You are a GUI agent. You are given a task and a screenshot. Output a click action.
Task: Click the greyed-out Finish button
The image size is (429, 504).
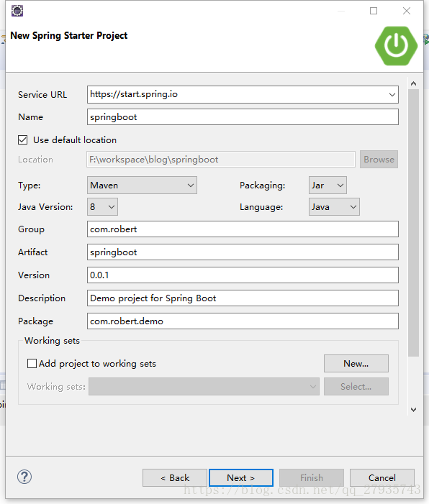(312, 477)
